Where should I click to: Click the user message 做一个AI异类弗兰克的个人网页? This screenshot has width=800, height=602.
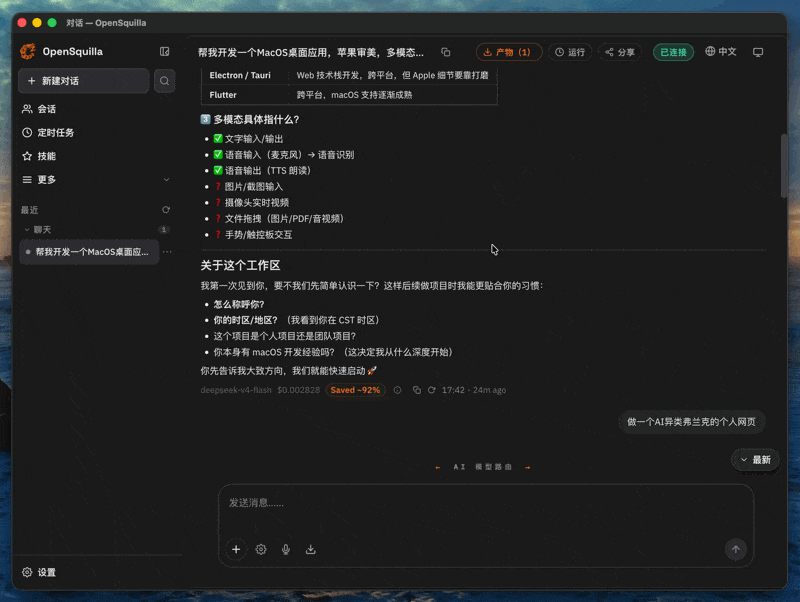(691, 422)
